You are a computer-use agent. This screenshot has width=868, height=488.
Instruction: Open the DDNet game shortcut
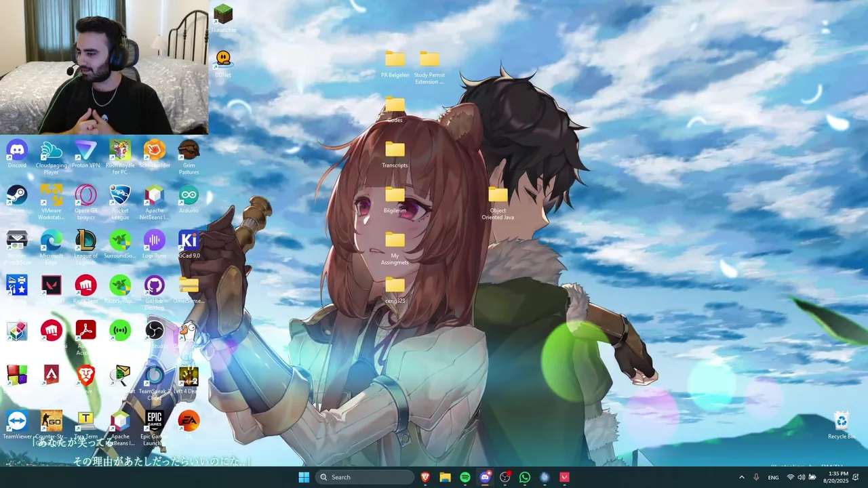[223, 64]
